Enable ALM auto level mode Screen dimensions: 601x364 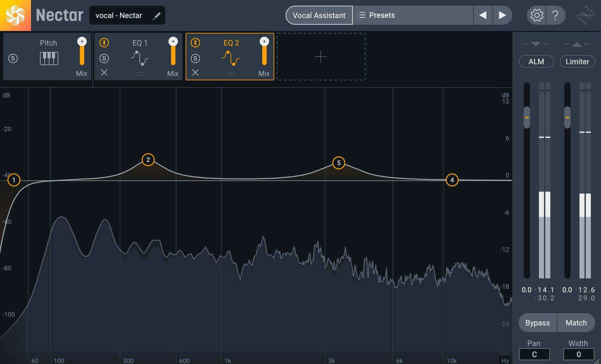(536, 61)
